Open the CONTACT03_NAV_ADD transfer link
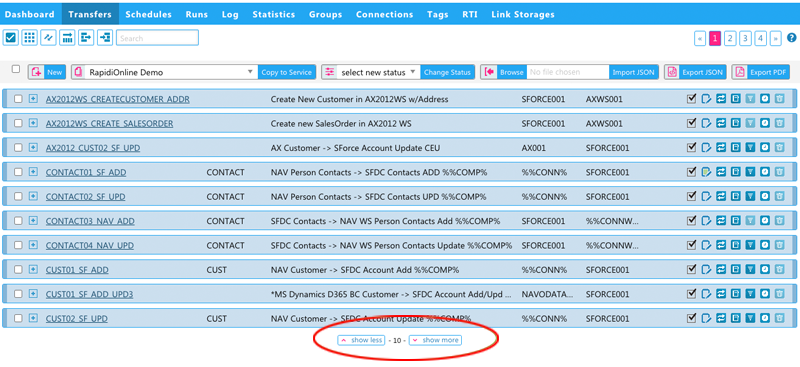This screenshot has width=800, height=367. (x=90, y=221)
